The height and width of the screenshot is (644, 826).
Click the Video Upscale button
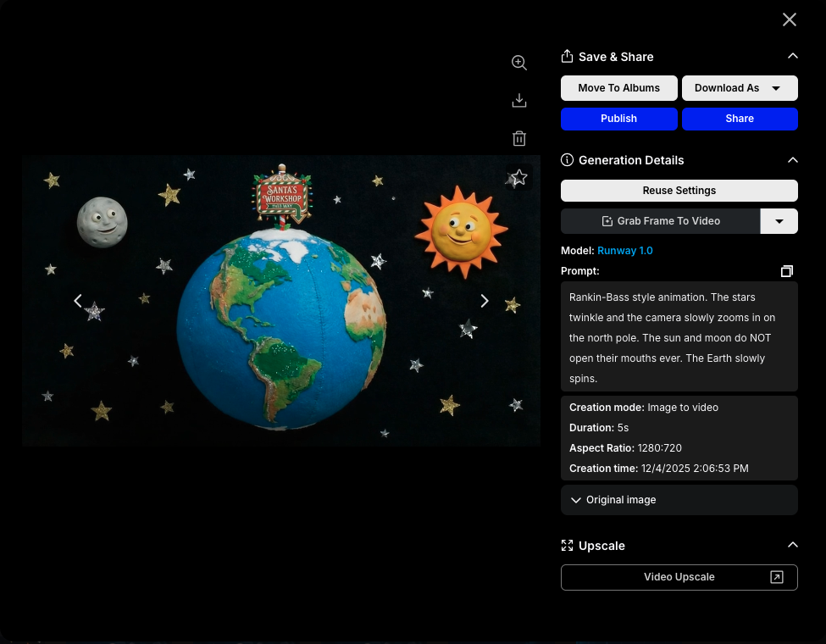click(x=679, y=577)
